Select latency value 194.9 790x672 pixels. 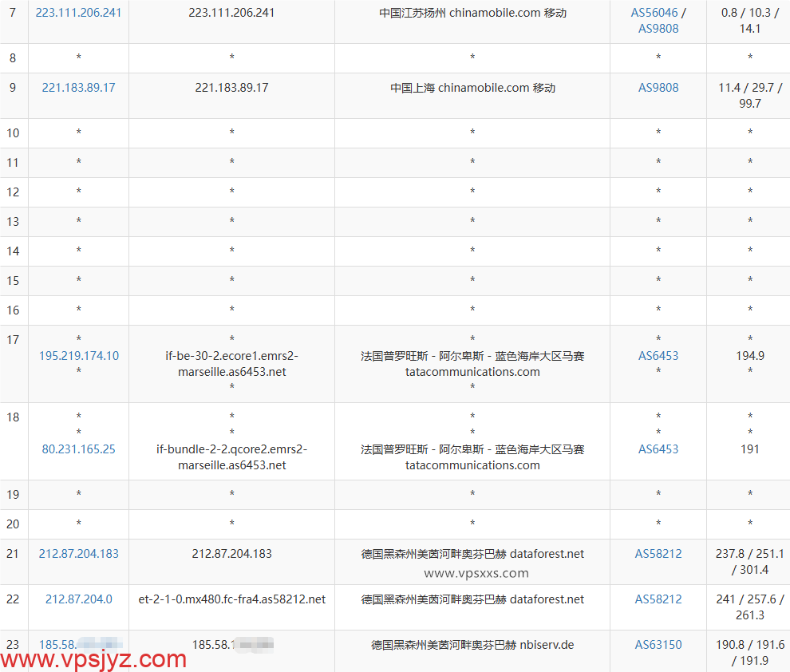[749, 356]
